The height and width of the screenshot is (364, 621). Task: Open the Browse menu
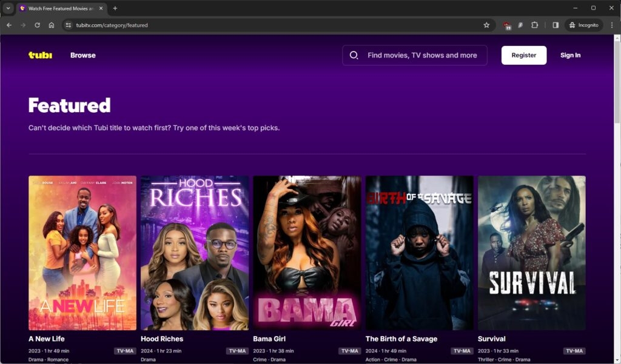pos(82,55)
